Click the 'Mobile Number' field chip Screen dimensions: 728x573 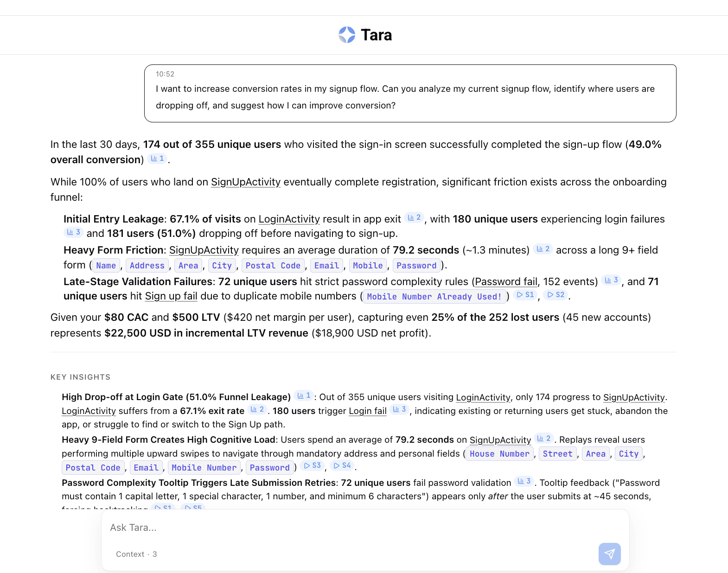[204, 468]
